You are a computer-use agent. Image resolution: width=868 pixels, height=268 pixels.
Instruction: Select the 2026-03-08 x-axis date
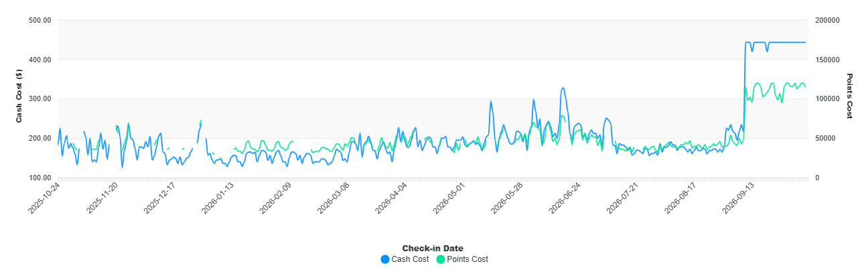(x=334, y=198)
